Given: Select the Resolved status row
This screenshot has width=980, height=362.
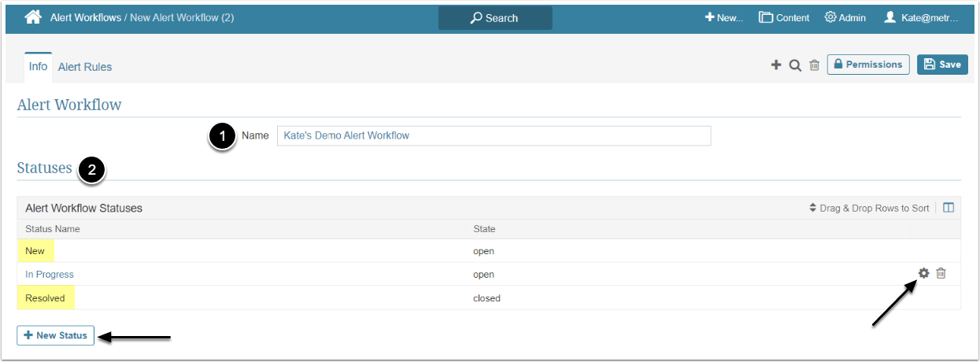Looking at the screenshot, I should (489, 298).
